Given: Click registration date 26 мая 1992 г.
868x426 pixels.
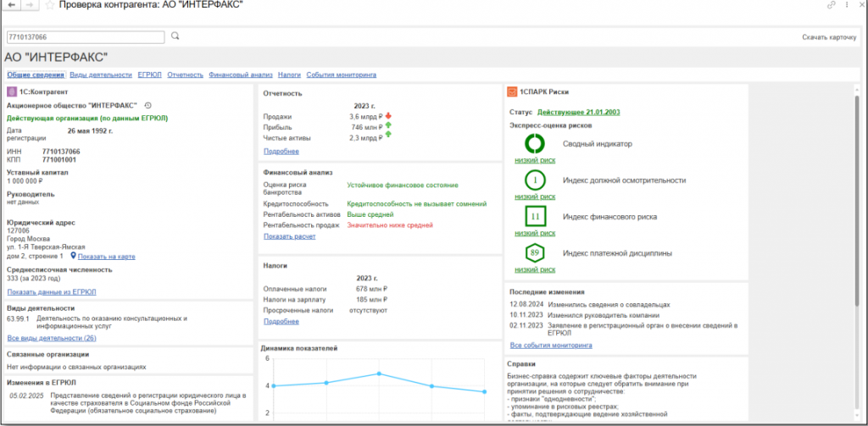Looking at the screenshot, I should click(90, 131).
